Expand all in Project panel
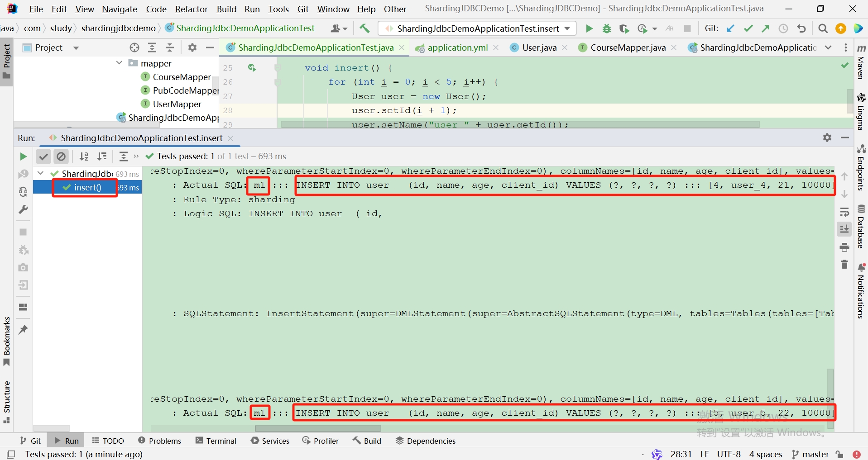 [152, 47]
